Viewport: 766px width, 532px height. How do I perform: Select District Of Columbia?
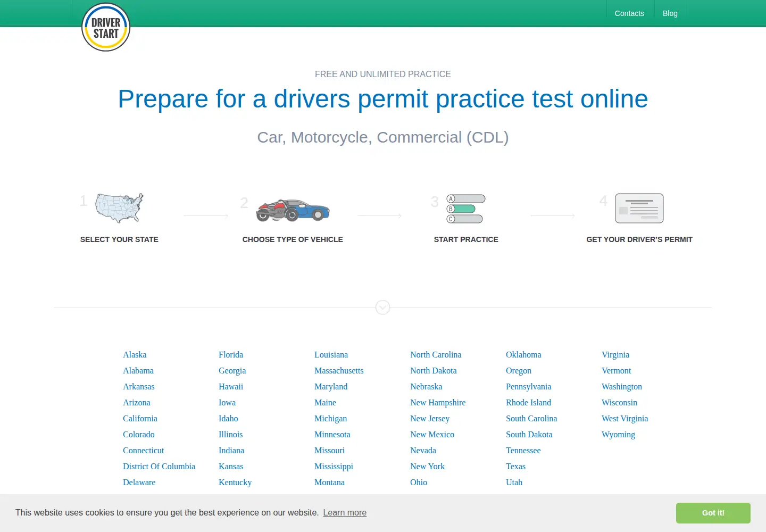click(159, 467)
